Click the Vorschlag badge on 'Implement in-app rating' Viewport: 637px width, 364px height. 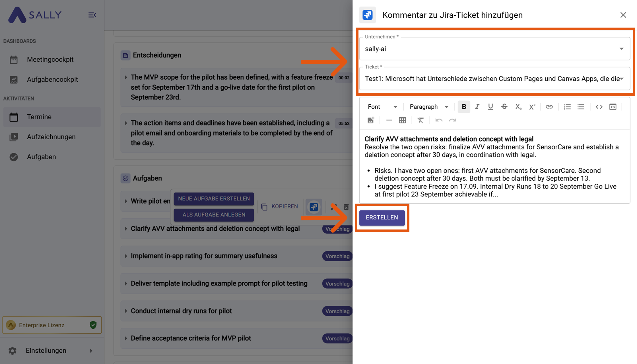(337, 256)
